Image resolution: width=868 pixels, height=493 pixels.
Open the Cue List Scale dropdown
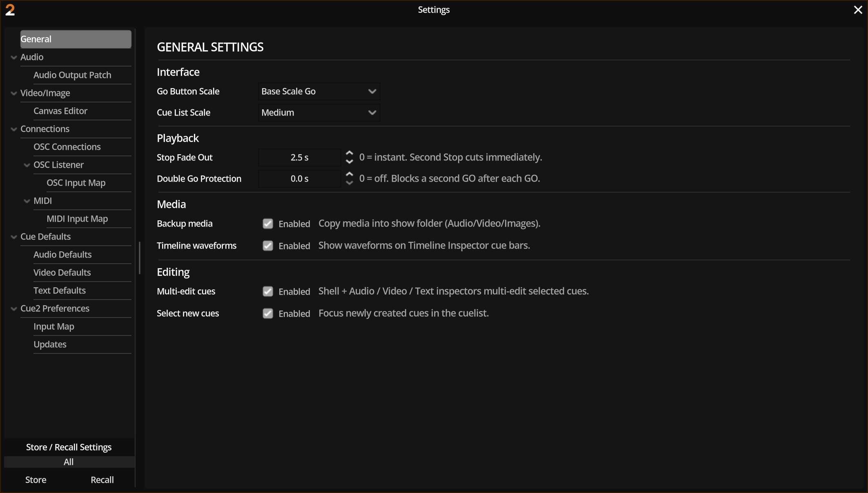click(x=319, y=113)
